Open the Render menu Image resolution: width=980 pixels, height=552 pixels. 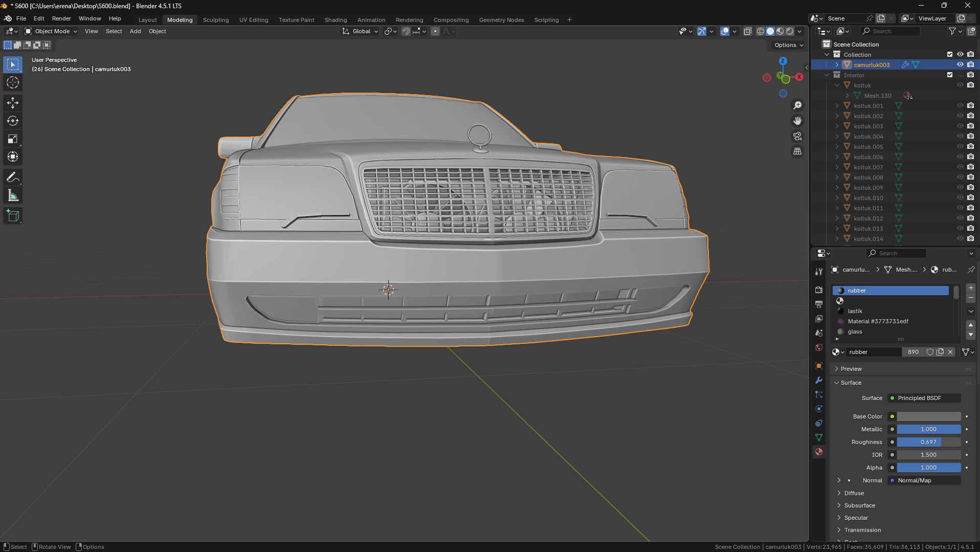click(x=61, y=18)
